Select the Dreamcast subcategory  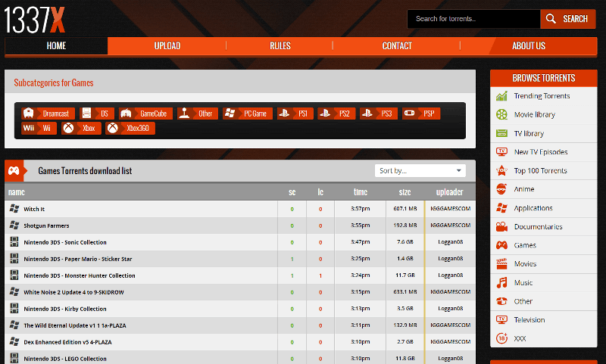point(48,114)
